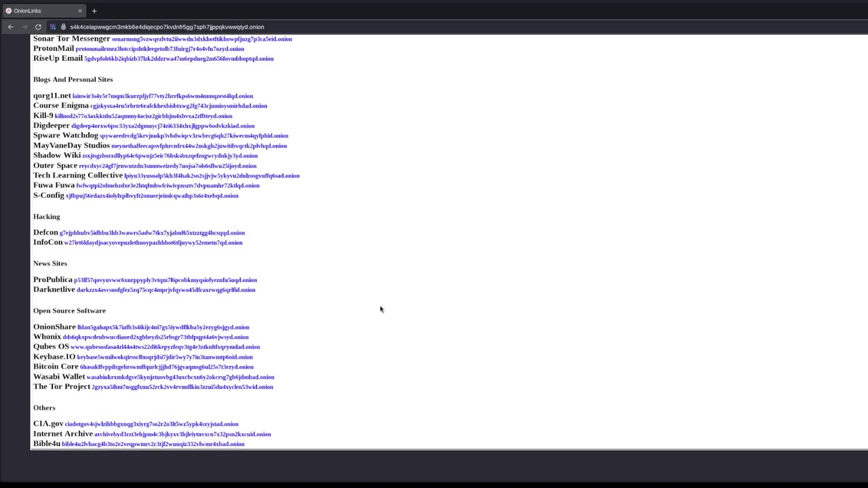
Task: Open the InfoCon onion link
Action: (153, 243)
